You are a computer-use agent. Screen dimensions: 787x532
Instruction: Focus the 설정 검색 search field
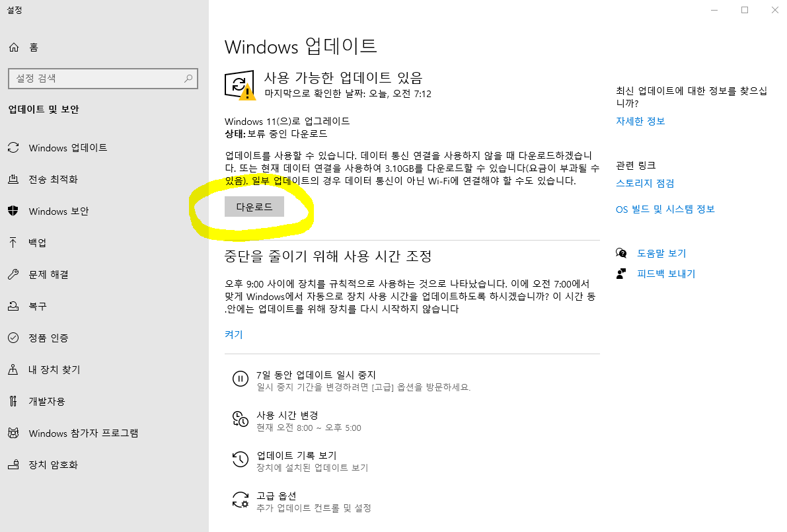103,78
